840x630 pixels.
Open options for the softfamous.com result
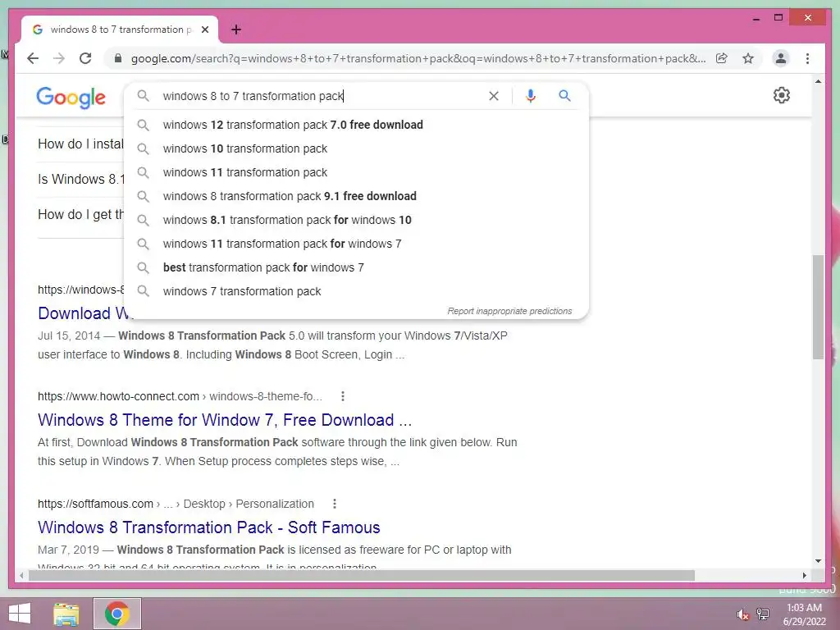[x=335, y=504]
